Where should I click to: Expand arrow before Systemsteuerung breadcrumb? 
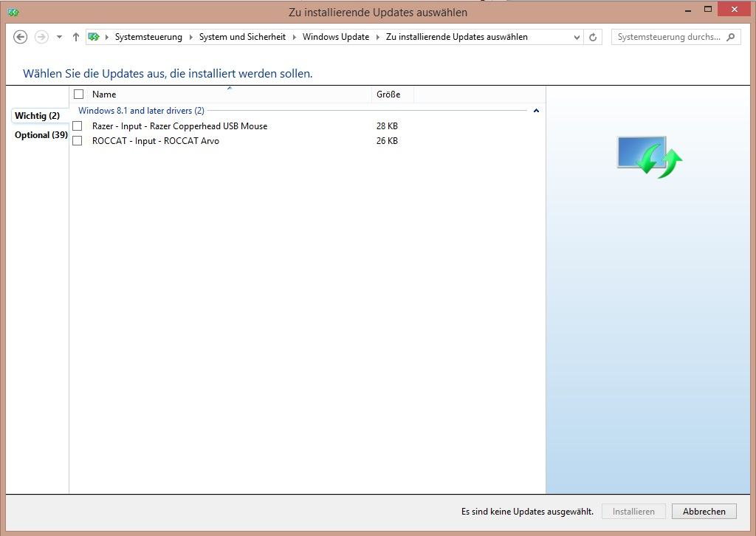[106, 37]
